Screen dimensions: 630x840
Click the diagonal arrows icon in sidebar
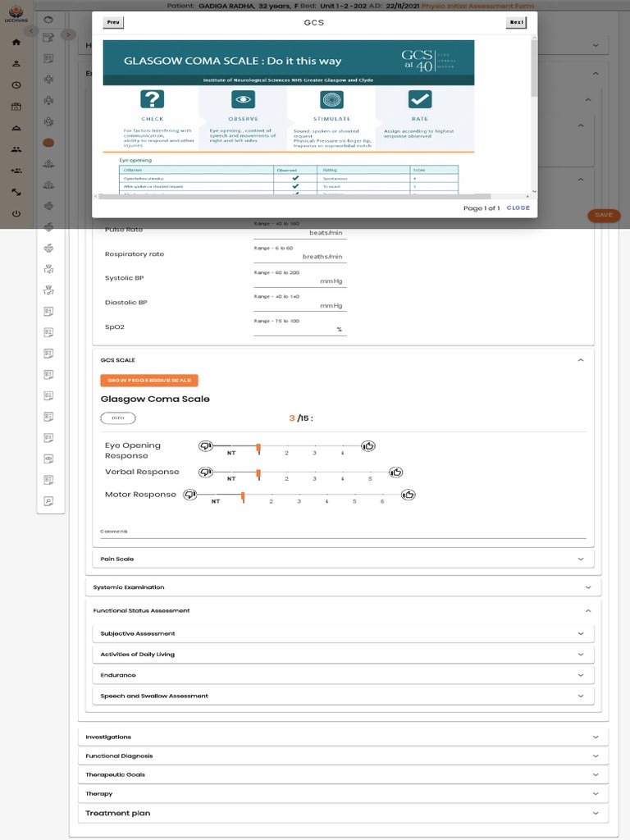click(x=16, y=192)
